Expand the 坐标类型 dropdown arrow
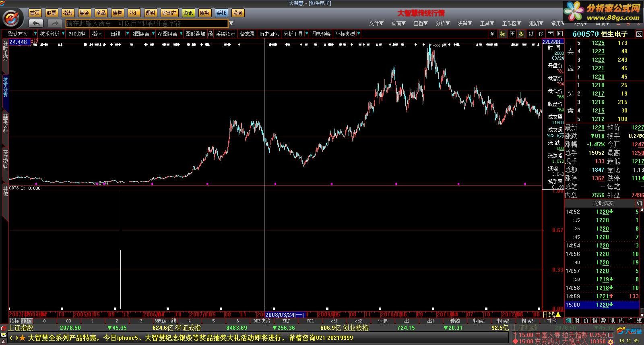Screen dimensions: 644x345 click(x=358, y=33)
